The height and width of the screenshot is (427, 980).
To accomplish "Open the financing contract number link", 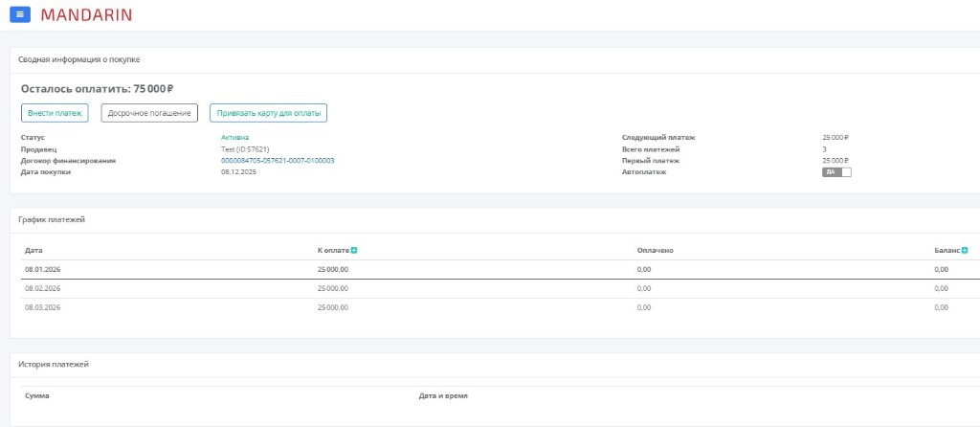I will pyautogui.click(x=278, y=161).
